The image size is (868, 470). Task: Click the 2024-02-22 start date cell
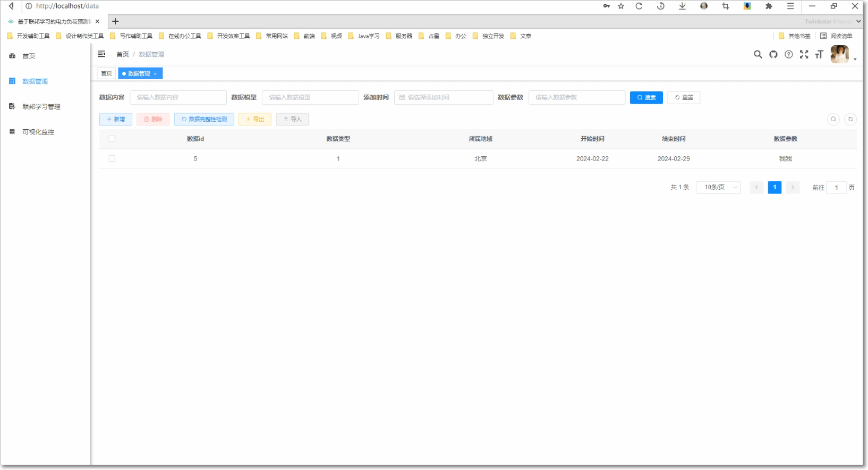[x=592, y=158]
